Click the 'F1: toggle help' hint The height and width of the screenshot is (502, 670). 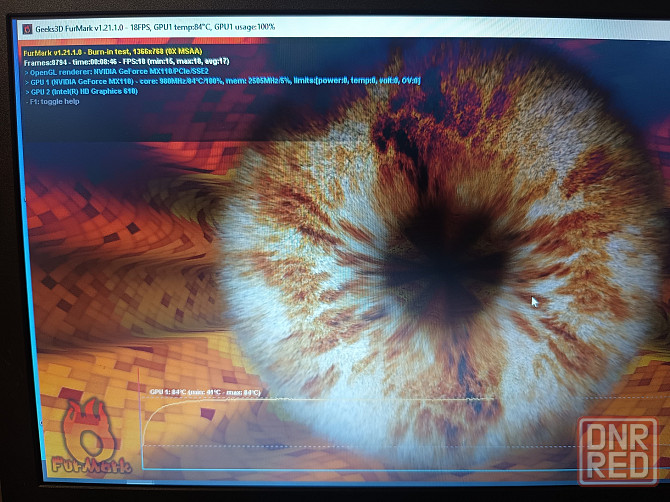click(53, 102)
